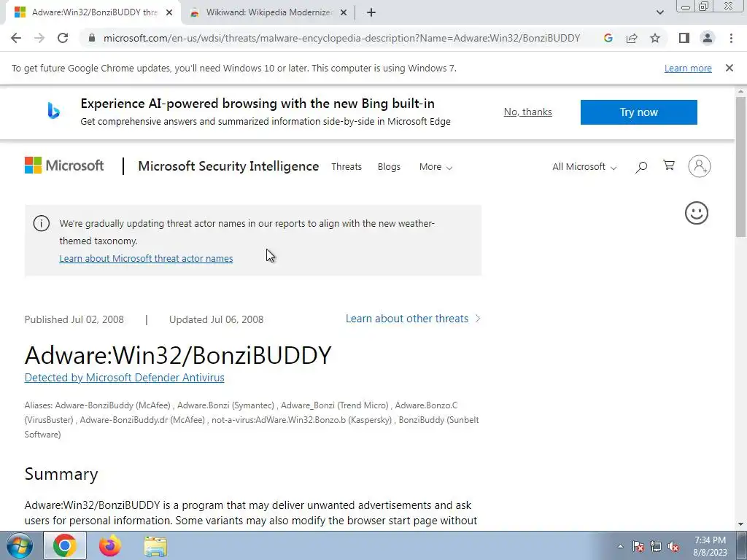Open the Chrome profile avatar
Screen dimensions: 747x560
click(x=708, y=38)
